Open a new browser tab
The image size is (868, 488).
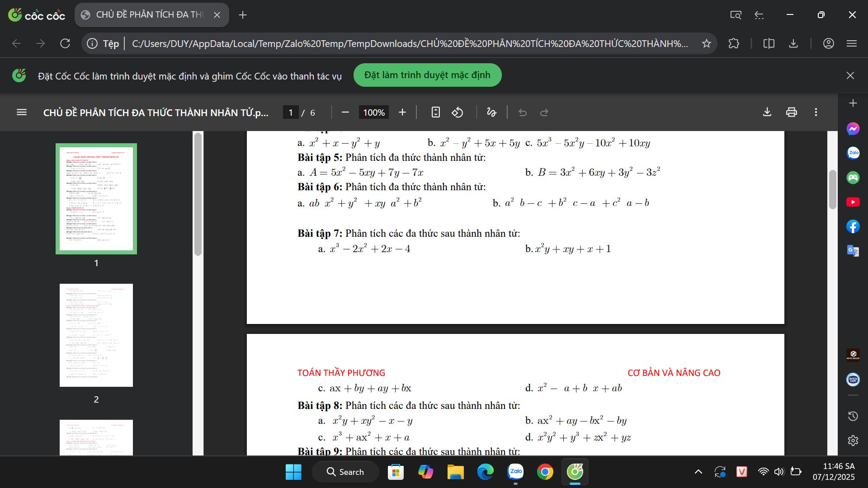tap(243, 15)
